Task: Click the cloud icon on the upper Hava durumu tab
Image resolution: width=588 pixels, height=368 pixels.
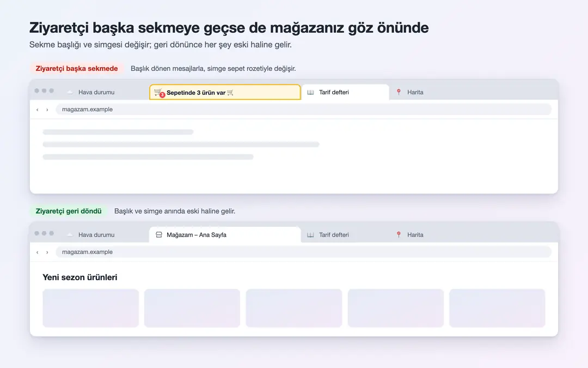Action: pyautogui.click(x=70, y=92)
